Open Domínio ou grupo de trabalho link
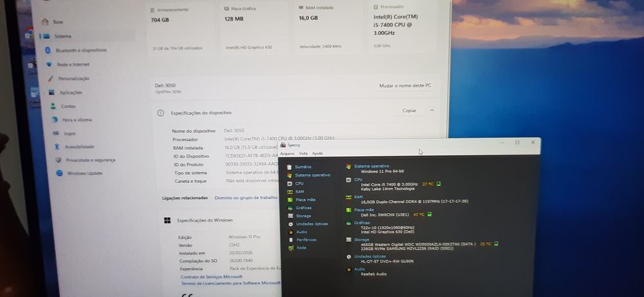 click(x=246, y=198)
